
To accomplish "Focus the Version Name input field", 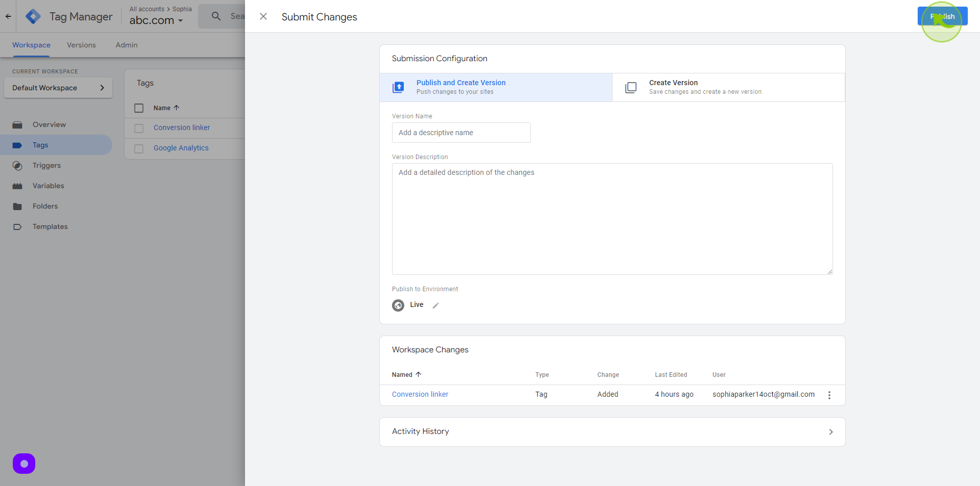I will (461, 133).
